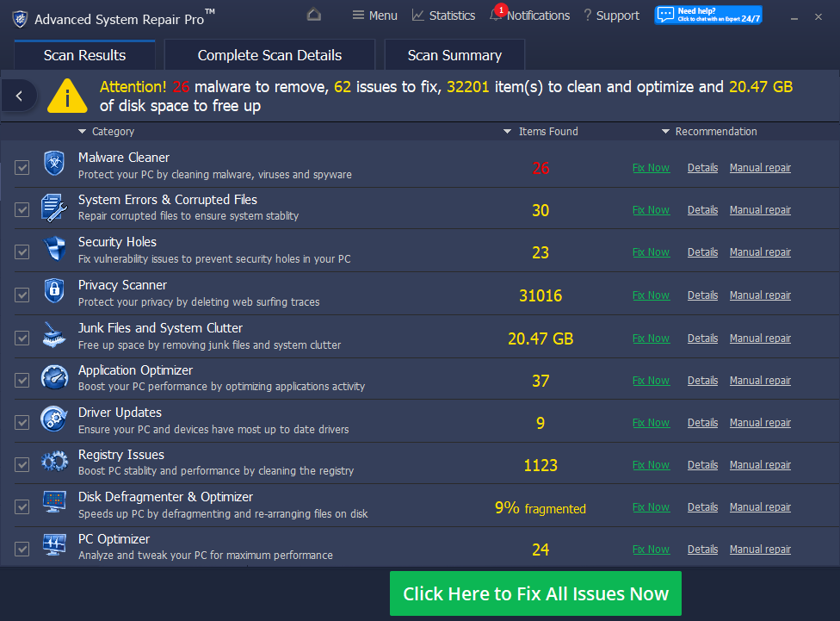
Task: Click the Need help chat bubble icon
Action: (665, 15)
